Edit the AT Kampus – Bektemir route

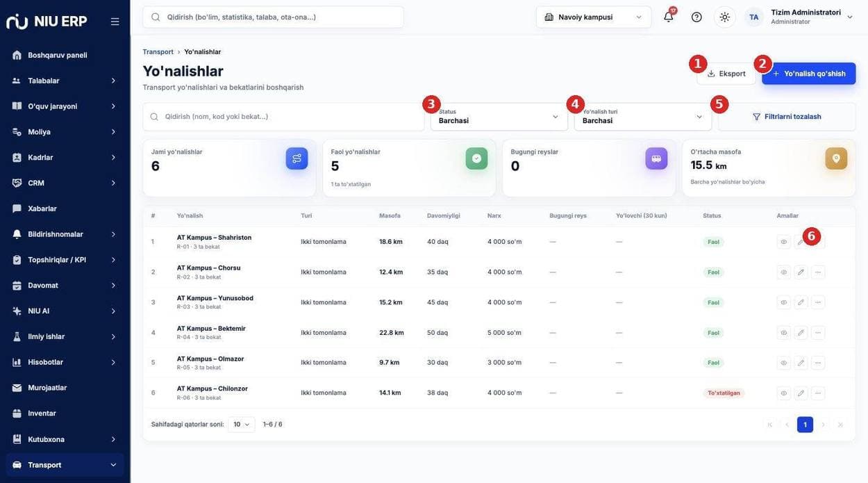801,333
